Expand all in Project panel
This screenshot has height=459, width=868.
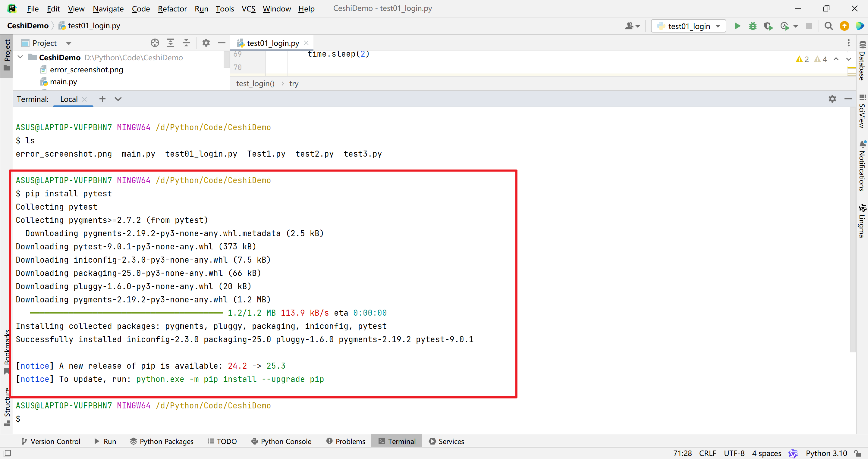tap(171, 43)
